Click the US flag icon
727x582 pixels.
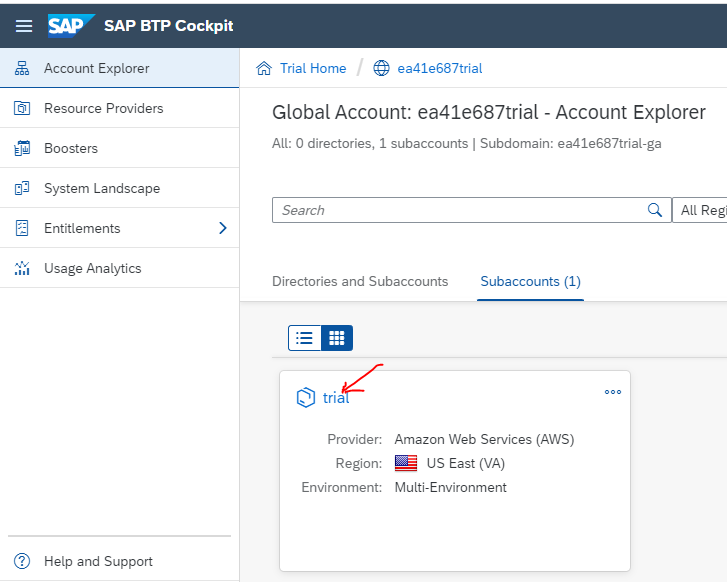(x=406, y=463)
